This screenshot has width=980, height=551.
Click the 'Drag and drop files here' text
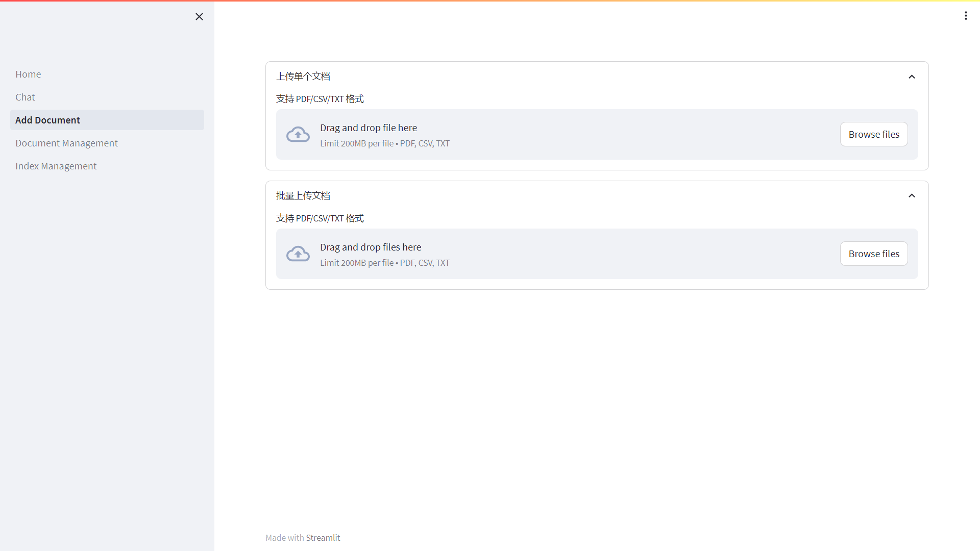click(x=371, y=247)
